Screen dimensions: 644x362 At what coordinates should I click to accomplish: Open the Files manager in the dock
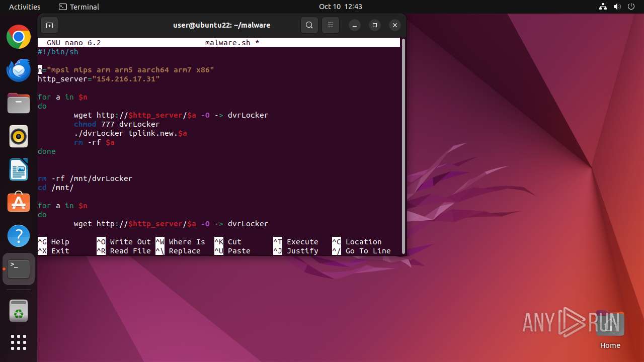[x=19, y=103]
